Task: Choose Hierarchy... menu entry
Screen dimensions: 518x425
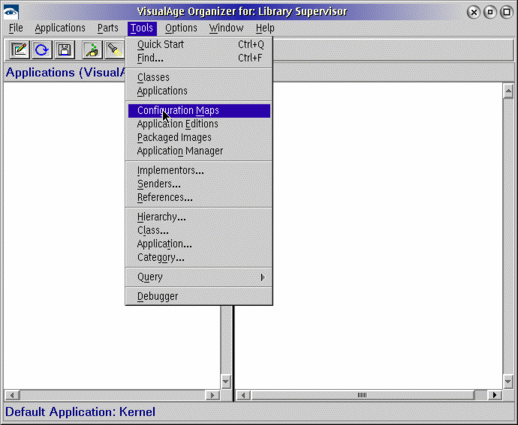Action: tap(199, 217)
